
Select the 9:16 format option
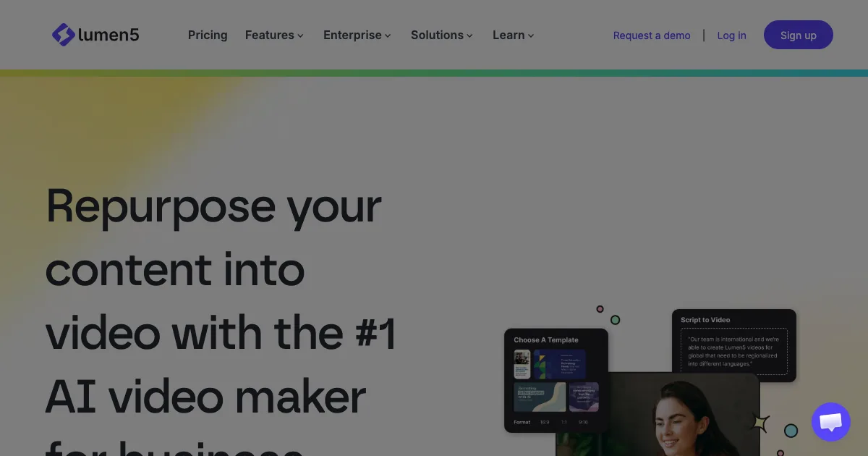[x=583, y=422]
